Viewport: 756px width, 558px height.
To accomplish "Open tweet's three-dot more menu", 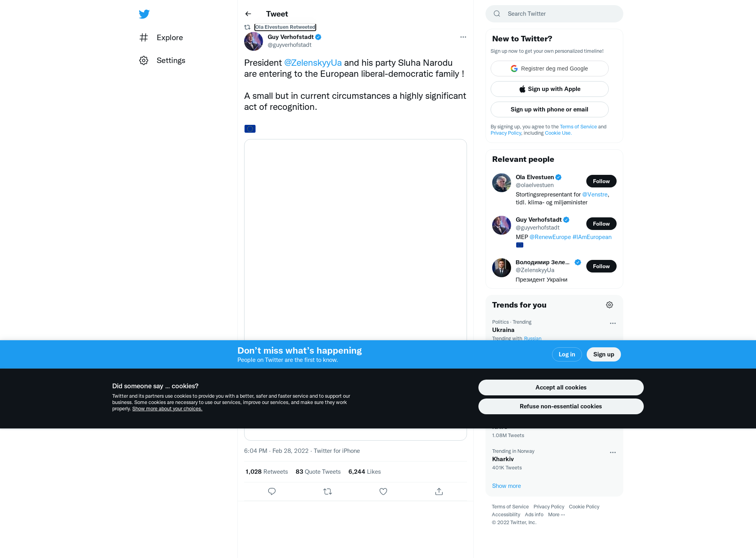I will [x=463, y=37].
